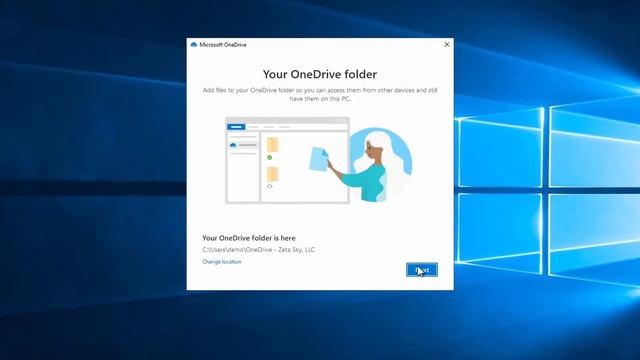This screenshot has width=640, height=360.
Task: Click 'Your OneDrive folder is here' label
Action: pos(249,238)
